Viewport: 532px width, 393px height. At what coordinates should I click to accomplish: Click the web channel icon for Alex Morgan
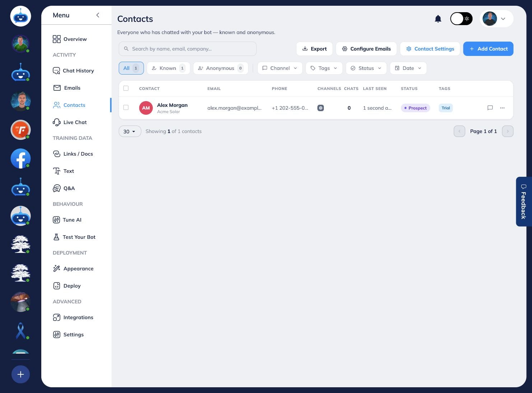[321, 108]
